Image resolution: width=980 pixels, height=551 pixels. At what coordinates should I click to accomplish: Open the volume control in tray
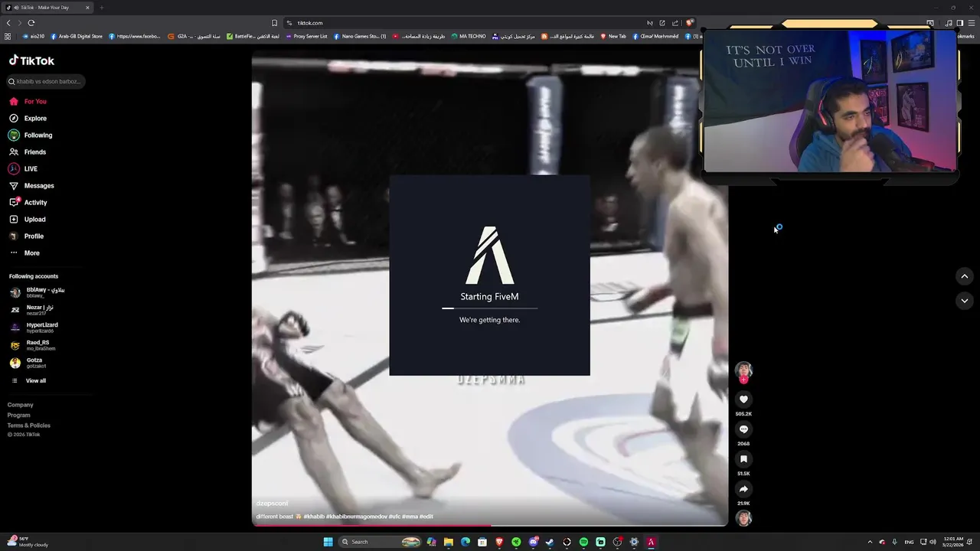(x=933, y=542)
